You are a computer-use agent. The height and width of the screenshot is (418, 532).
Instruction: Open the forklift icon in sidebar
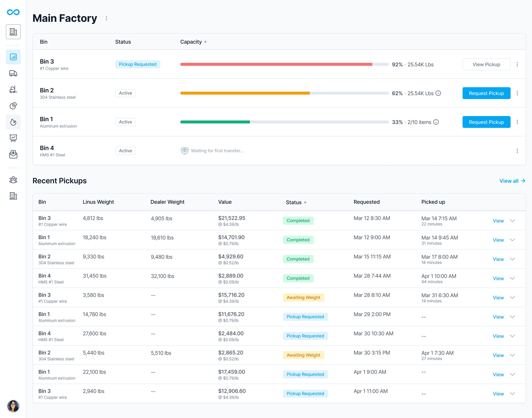click(x=13, y=90)
